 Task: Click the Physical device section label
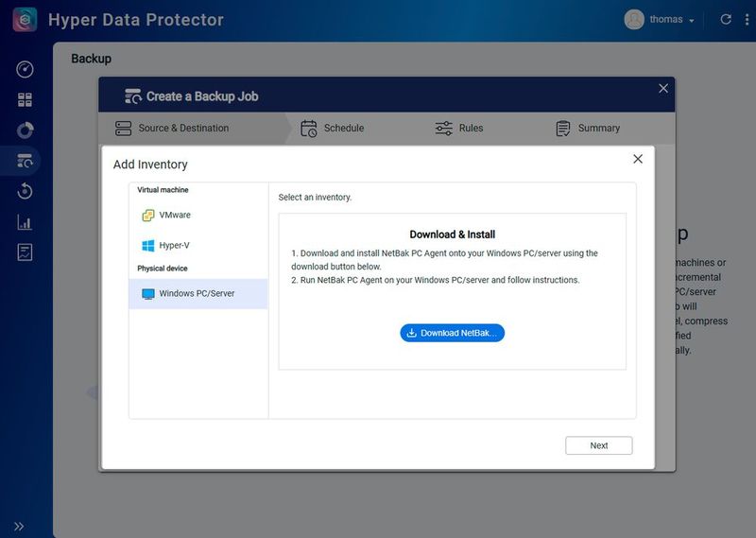(163, 269)
